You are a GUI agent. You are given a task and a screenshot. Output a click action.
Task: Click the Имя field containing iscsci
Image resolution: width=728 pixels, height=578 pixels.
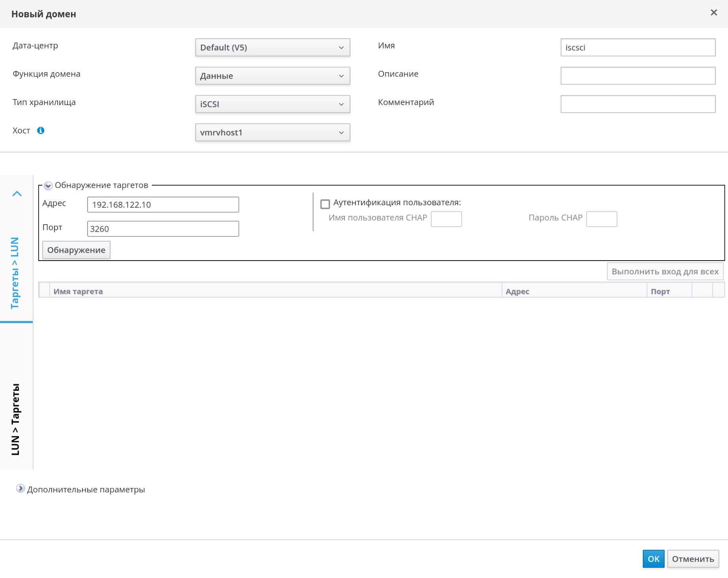[x=637, y=47]
